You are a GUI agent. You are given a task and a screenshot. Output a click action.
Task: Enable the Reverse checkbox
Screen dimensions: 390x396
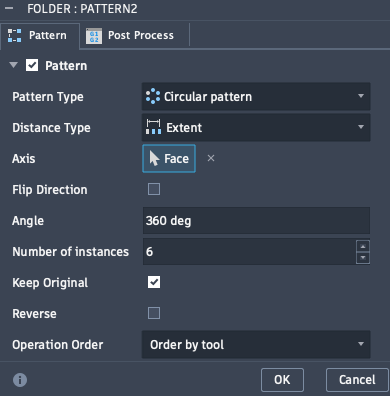(154, 313)
